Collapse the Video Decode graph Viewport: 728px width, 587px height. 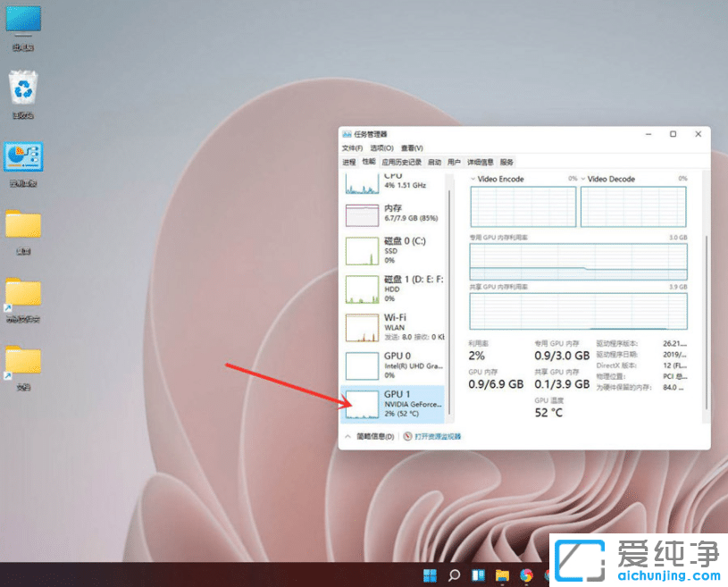(583, 179)
